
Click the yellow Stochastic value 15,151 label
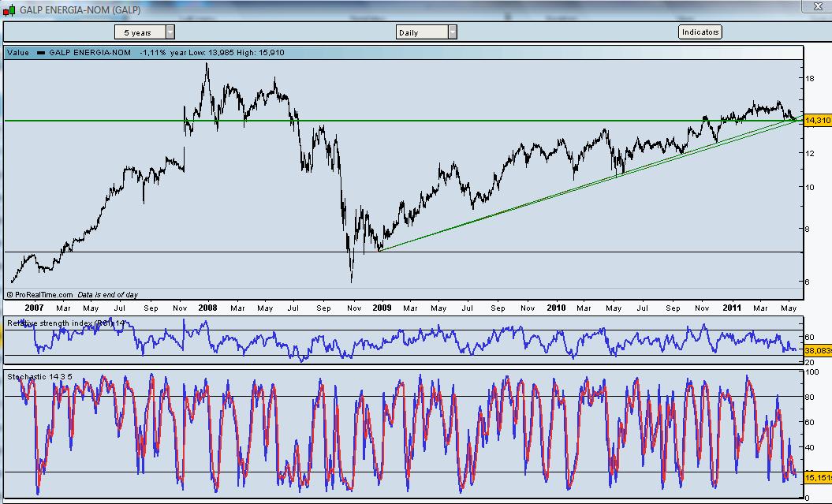pyautogui.click(x=818, y=478)
